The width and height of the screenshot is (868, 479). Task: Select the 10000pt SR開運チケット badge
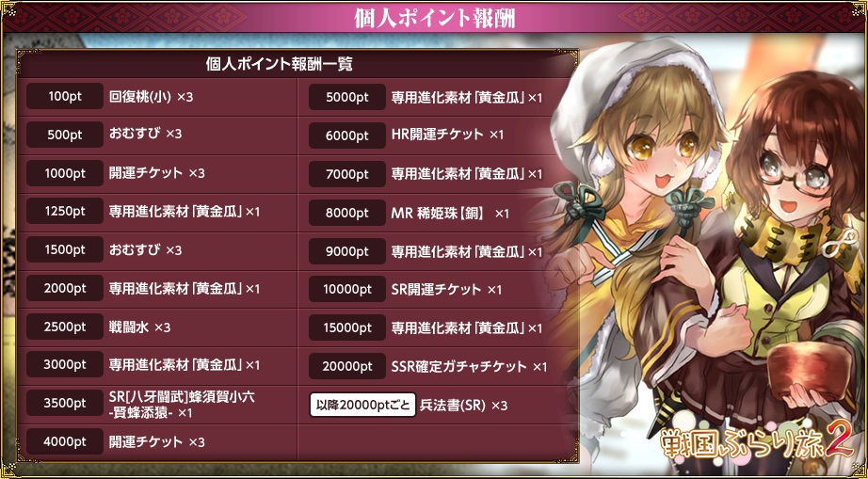(x=347, y=289)
